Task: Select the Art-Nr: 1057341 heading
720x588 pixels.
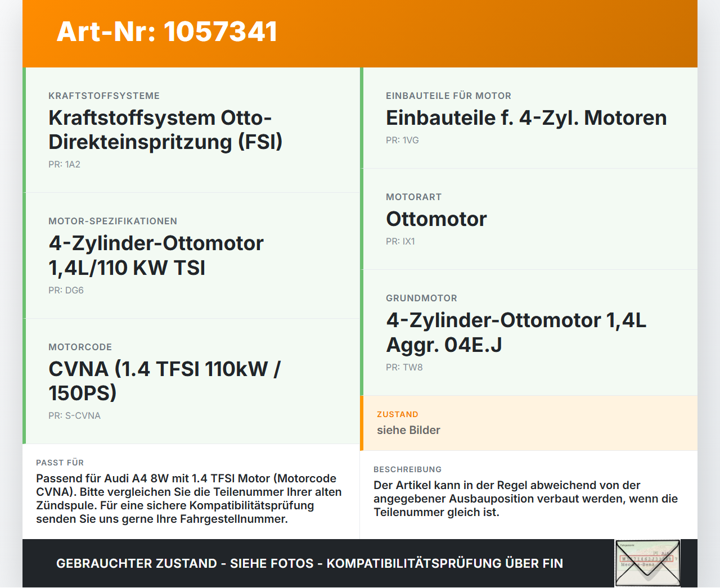Action: [167, 31]
